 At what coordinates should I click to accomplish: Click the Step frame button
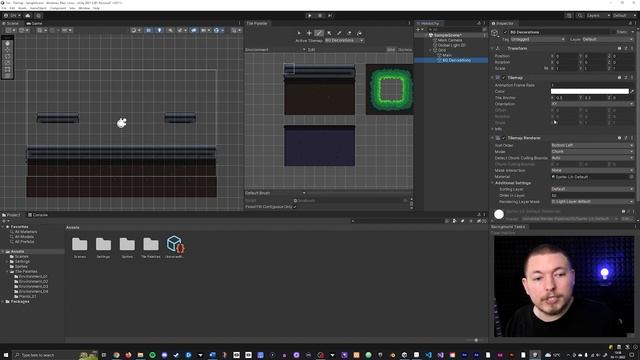330,16
